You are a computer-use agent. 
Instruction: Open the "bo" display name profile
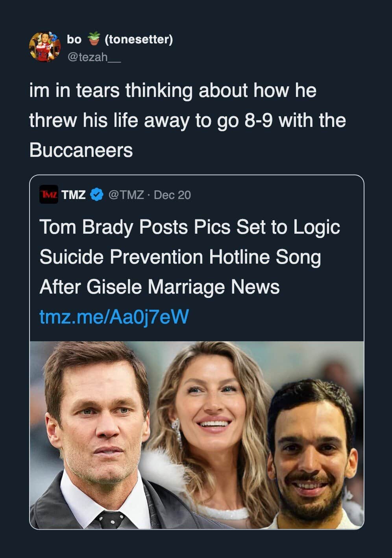click(74, 39)
